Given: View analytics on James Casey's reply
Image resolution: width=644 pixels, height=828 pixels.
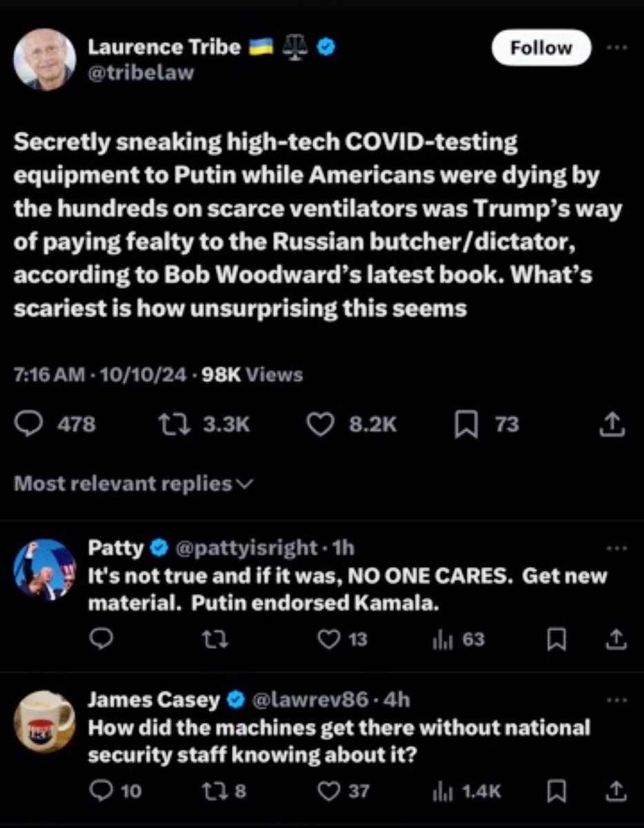Looking at the screenshot, I should [439, 791].
